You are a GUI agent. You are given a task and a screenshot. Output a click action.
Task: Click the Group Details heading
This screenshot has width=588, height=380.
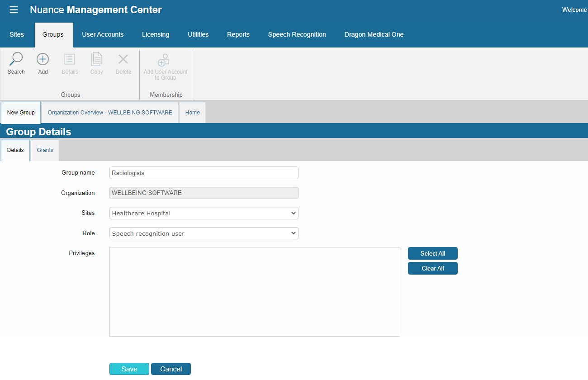pos(38,132)
